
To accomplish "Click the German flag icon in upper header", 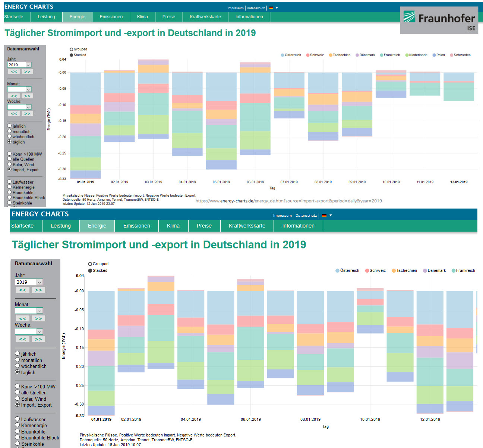I will coord(271,8).
